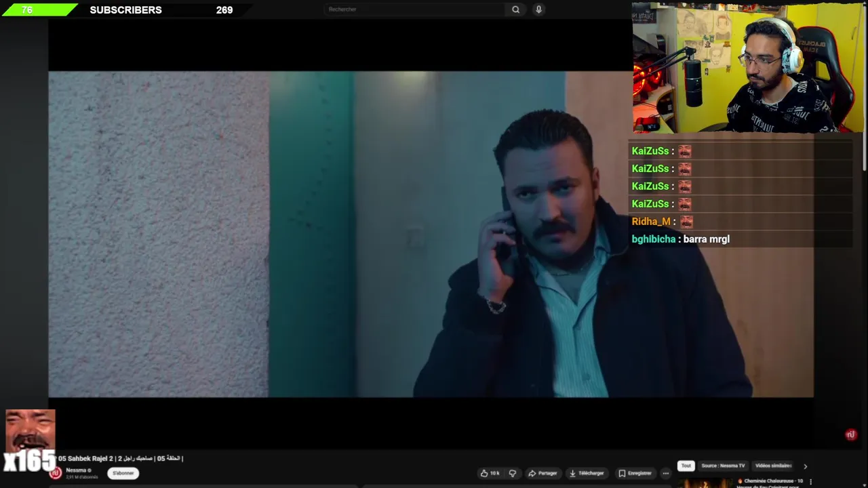Click the 2,91 M d'abonnés subscriber text
The width and height of the screenshot is (868, 488).
click(x=82, y=477)
